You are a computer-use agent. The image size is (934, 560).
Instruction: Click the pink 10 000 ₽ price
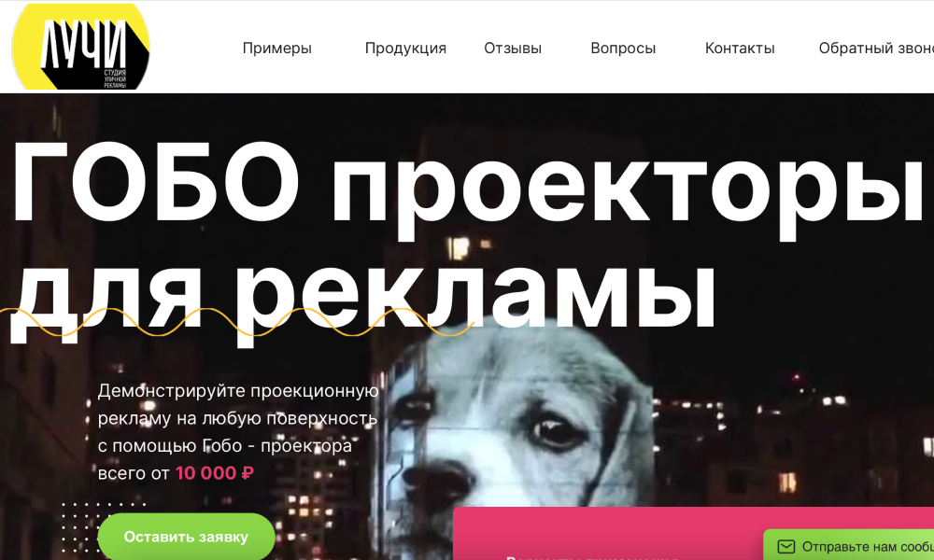point(215,473)
